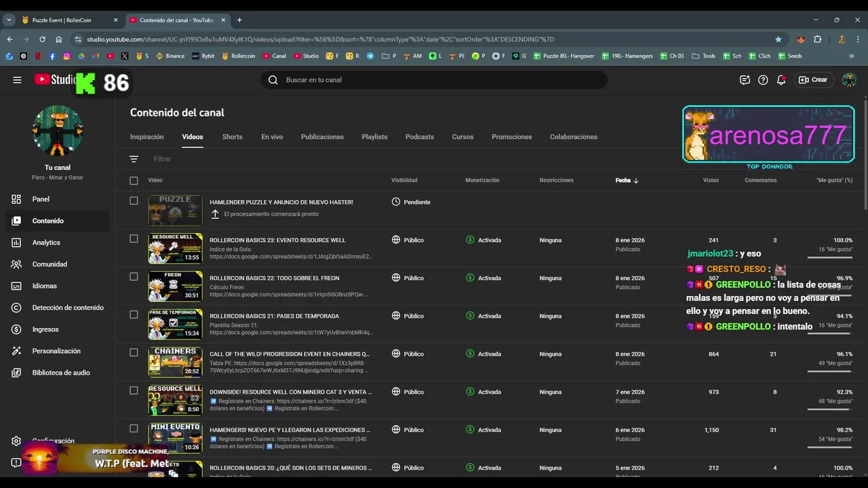Sort by Fecha column arrow
Viewport: 868px width, 488px height.
(635, 180)
